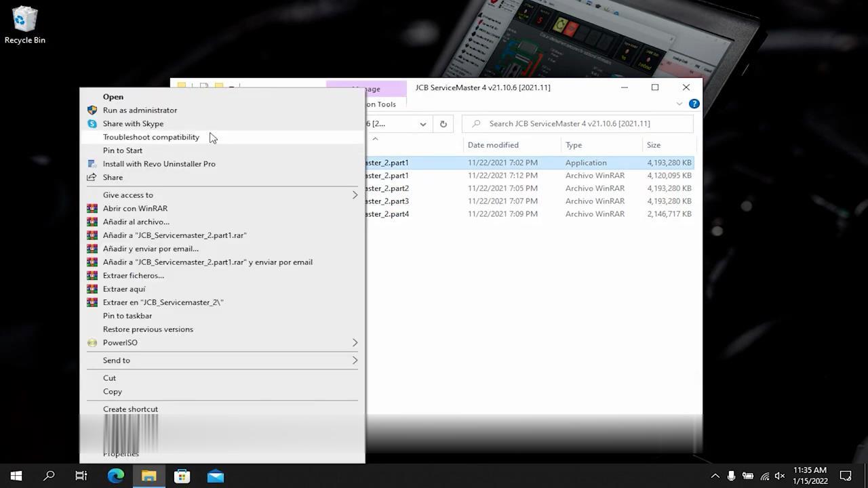
Task: Select Extraer en "JCB_Servicemaster_2\"
Action: click(x=163, y=302)
